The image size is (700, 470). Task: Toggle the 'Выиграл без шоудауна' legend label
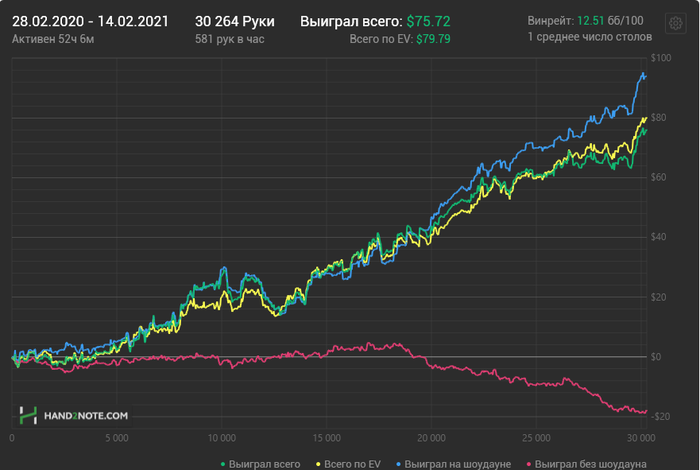point(591,465)
